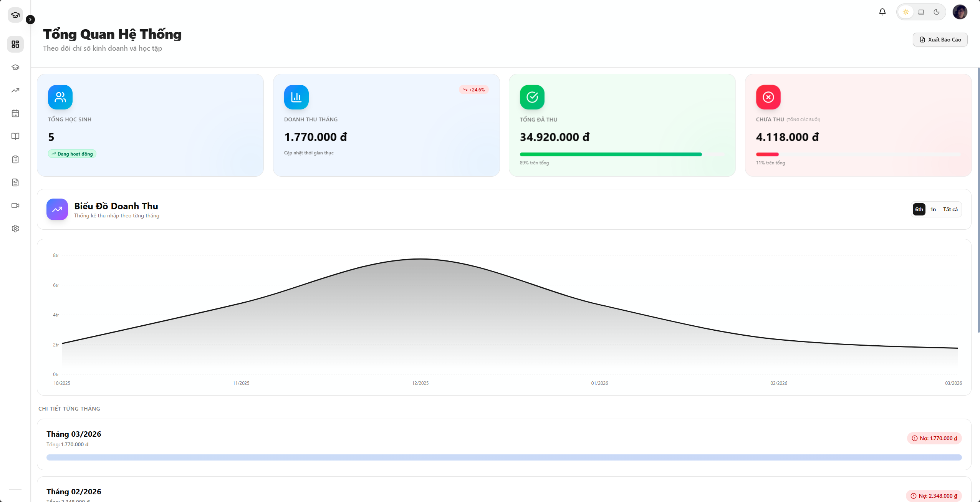This screenshot has width=980, height=502.
Task: Click the Nợ: 1.770.000 đ badge
Action: (x=934, y=438)
